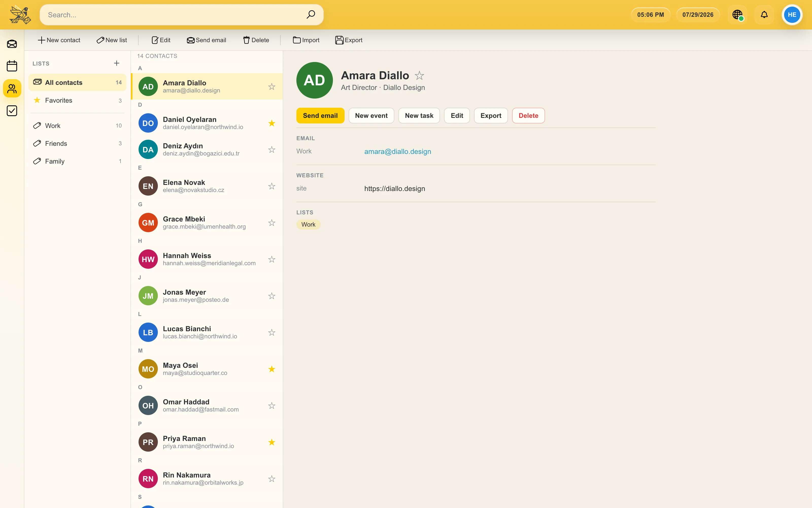Star Hannah Weiss in contact list

pyautogui.click(x=272, y=259)
